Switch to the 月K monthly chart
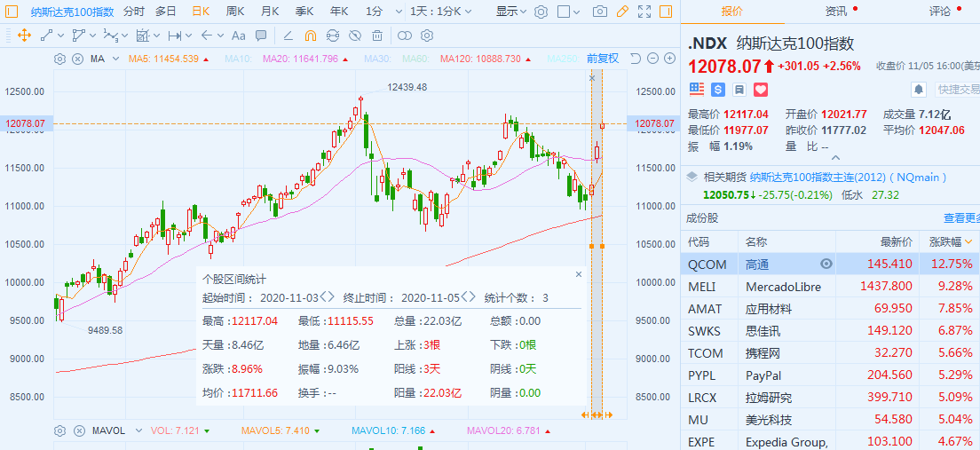 pos(270,12)
